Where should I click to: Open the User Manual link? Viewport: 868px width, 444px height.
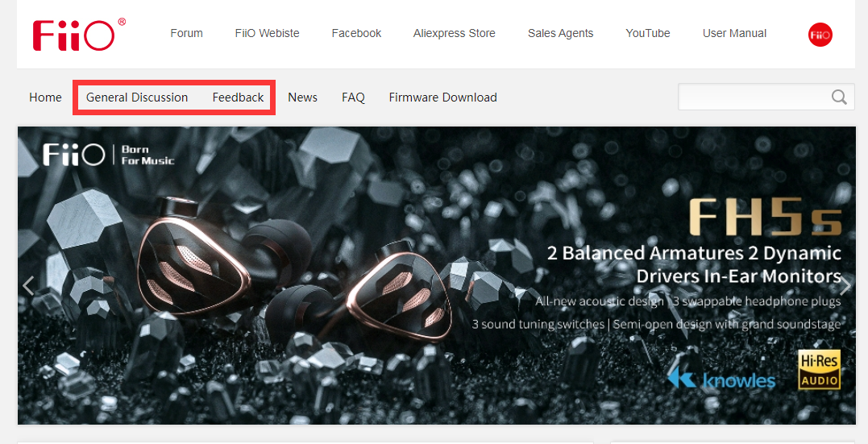tap(734, 33)
